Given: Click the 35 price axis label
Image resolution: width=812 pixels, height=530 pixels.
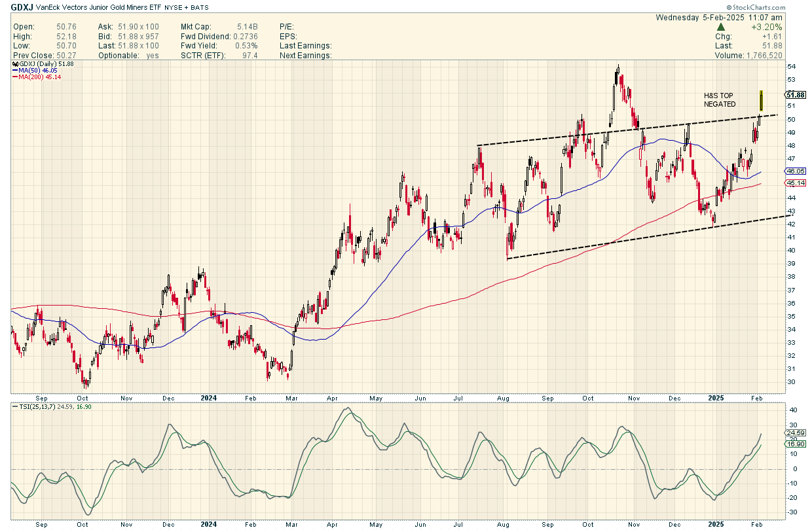Looking at the screenshot, I should pos(791,316).
